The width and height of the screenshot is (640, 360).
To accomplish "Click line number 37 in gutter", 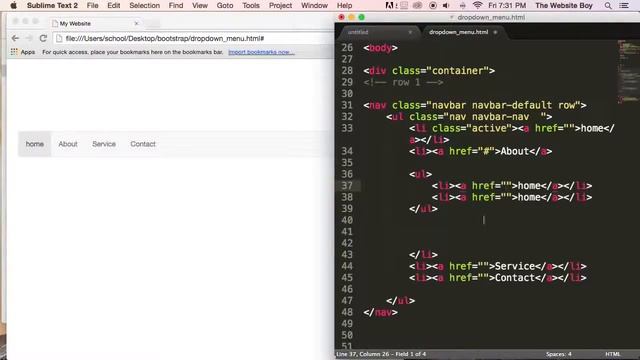I will (x=347, y=186).
